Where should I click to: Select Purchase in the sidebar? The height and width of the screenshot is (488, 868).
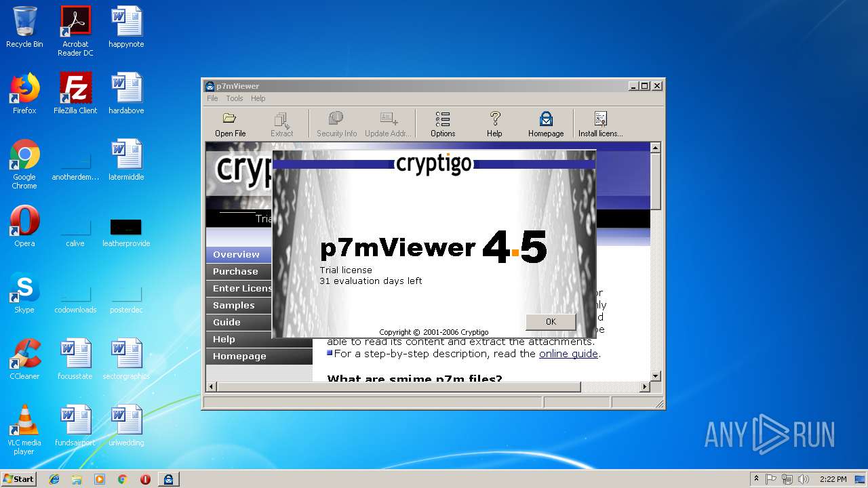tap(239, 272)
